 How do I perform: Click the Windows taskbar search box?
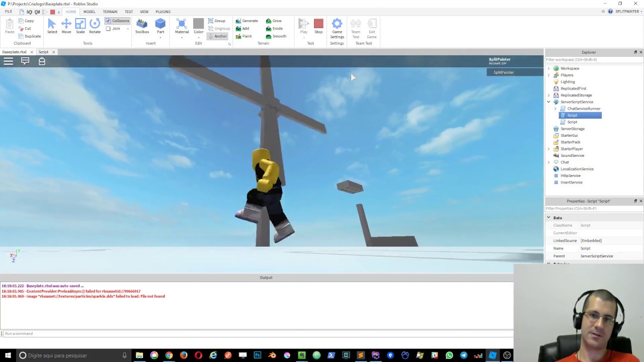[74, 355]
